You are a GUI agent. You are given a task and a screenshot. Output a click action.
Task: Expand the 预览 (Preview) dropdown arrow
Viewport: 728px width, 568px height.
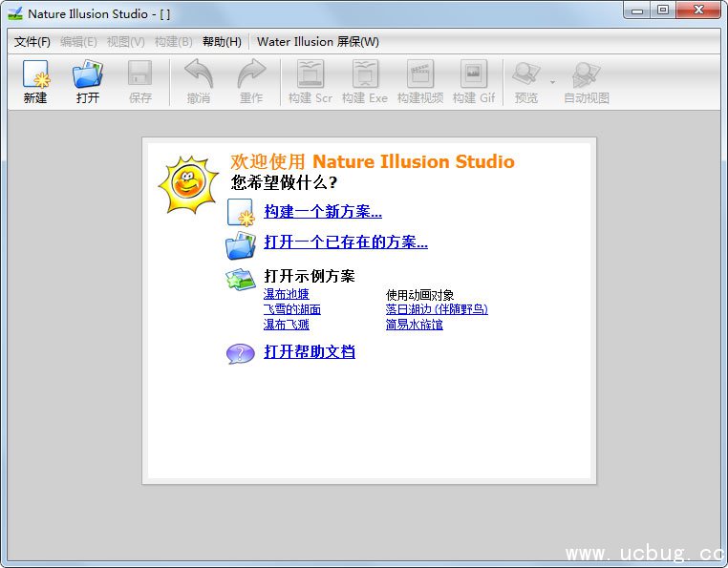(552, 82)
